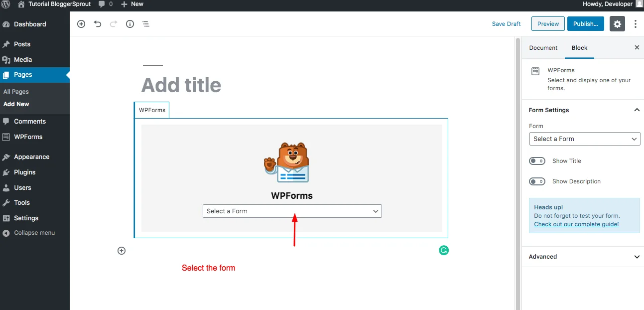Click the green Grammarly icon
644x310 pixels.
[444, 250]
